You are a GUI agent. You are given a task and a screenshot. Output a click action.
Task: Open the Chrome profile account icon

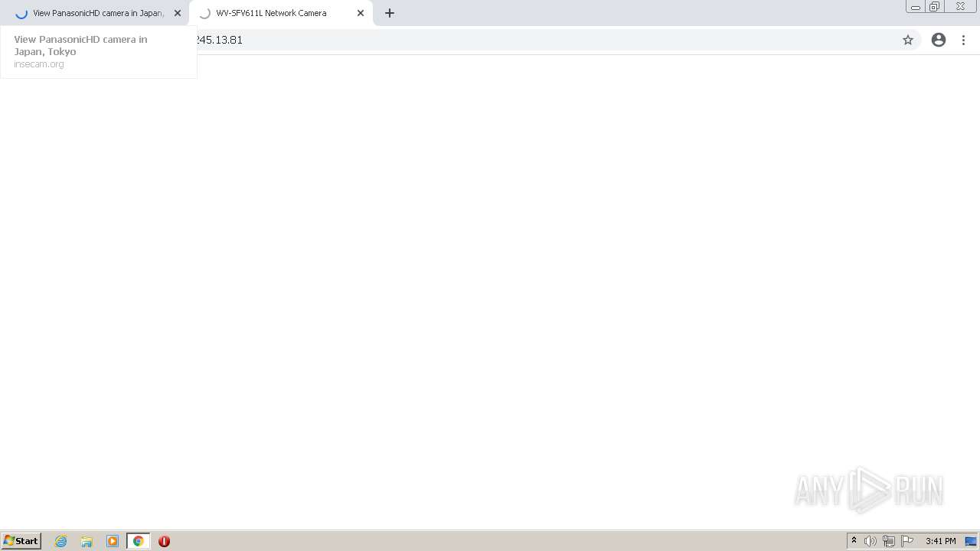pyautogui.click(x=939, y=40)
